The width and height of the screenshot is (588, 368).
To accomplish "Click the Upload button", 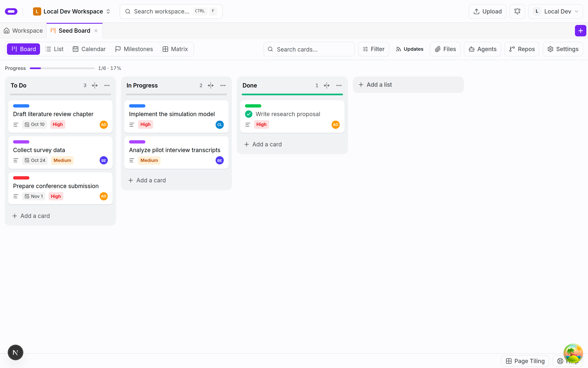I will pyautogui.click(x=487, y=11).
